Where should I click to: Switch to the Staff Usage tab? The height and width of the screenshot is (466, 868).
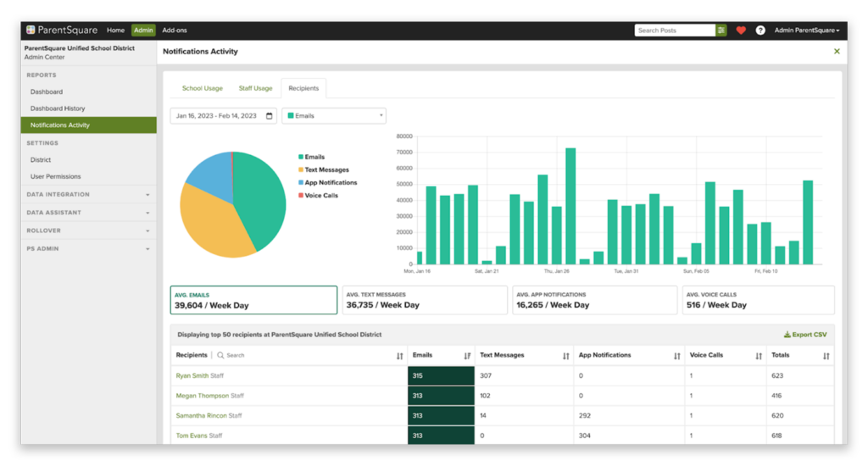(x=255, y=89)
